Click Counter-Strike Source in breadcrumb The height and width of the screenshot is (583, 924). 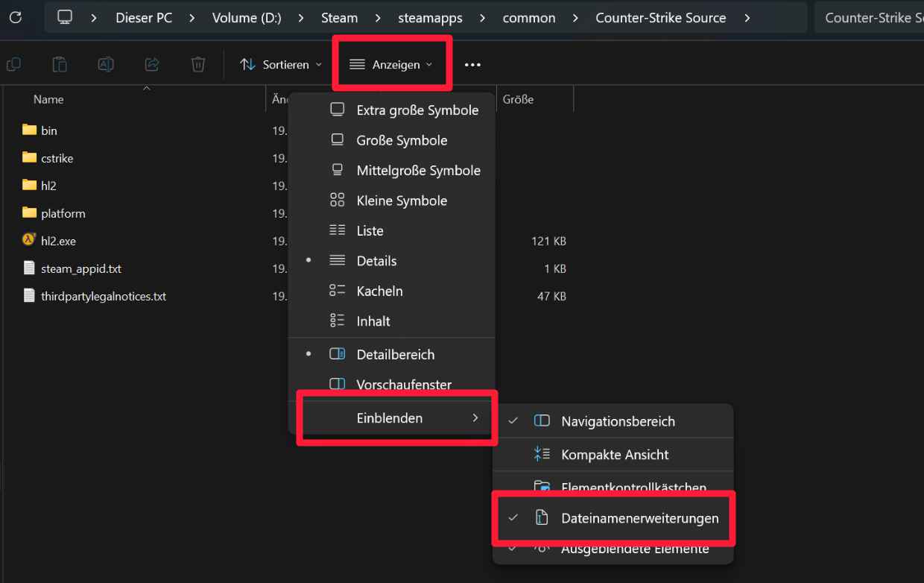pyautogui.click(x=661, y=17)
